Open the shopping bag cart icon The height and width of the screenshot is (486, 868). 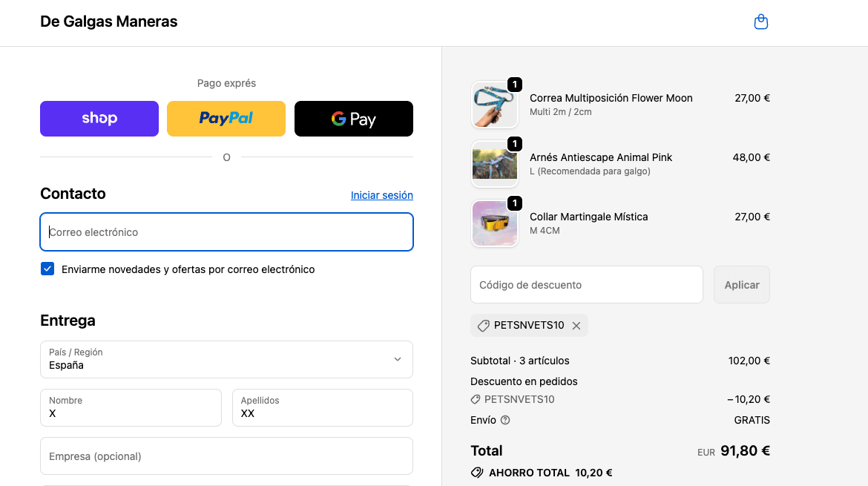760,22
